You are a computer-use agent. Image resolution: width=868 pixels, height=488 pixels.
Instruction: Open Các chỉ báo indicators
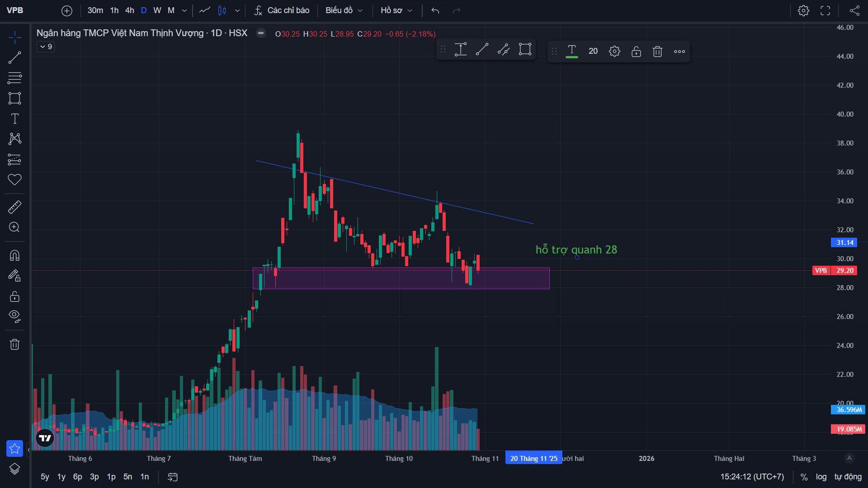coord(282,10)
